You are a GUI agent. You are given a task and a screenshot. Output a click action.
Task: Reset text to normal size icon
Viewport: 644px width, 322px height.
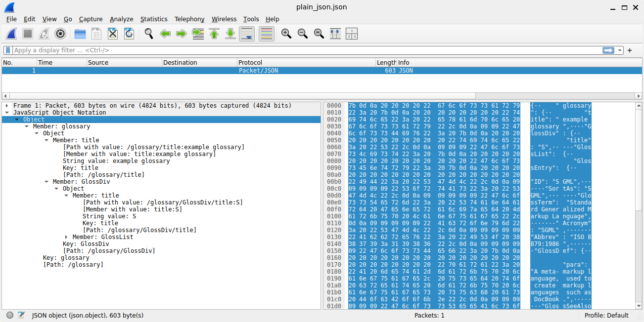319,34
